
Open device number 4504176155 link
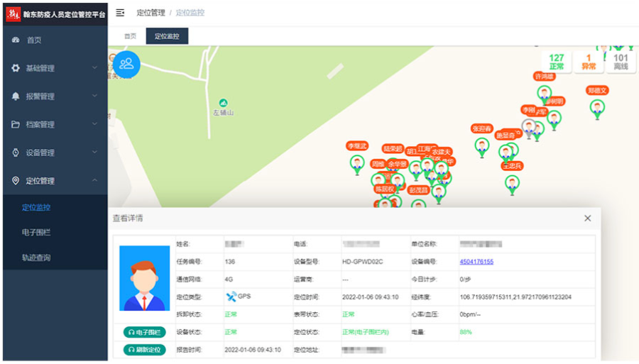coord(476,262)
